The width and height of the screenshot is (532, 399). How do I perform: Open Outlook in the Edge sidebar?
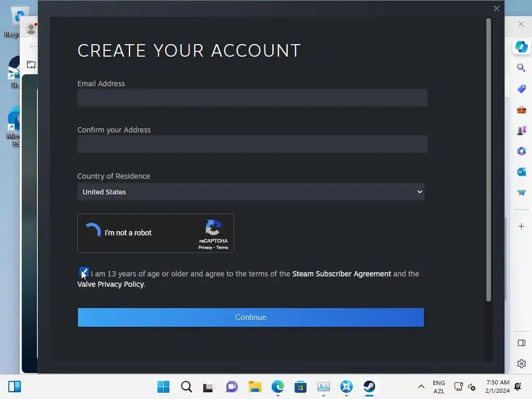pos(522,172)
